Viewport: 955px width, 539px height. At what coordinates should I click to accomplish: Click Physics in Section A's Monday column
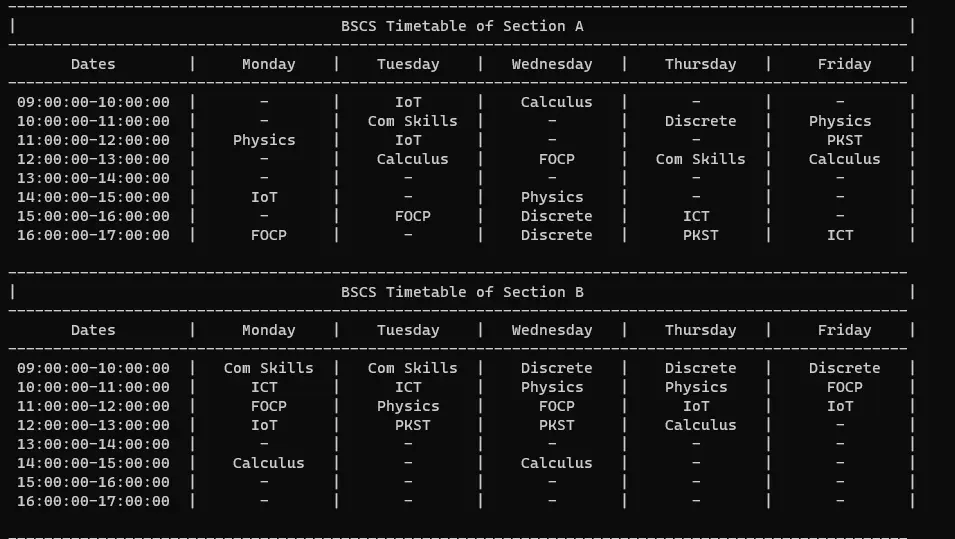click(264, 140)
